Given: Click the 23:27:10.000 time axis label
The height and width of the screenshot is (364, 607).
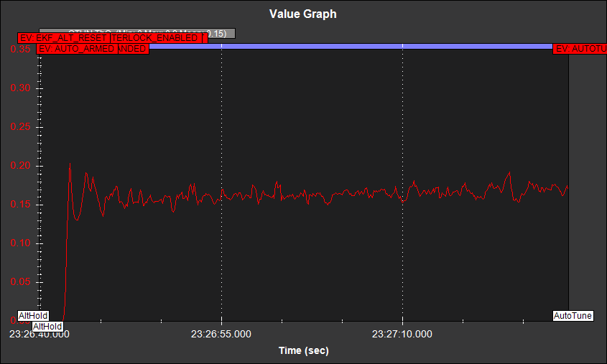Looking at the screenshot, I should [402, 334].
